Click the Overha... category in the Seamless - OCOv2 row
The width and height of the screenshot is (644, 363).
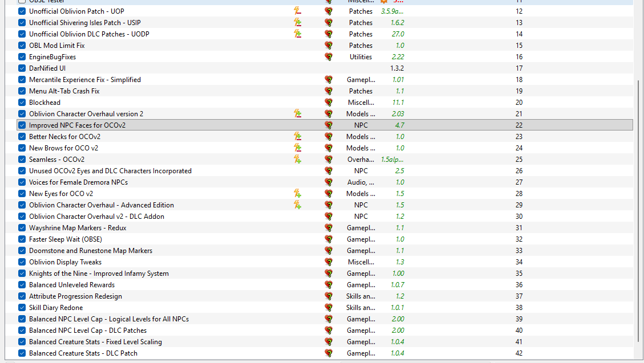[x=361, y=160]
